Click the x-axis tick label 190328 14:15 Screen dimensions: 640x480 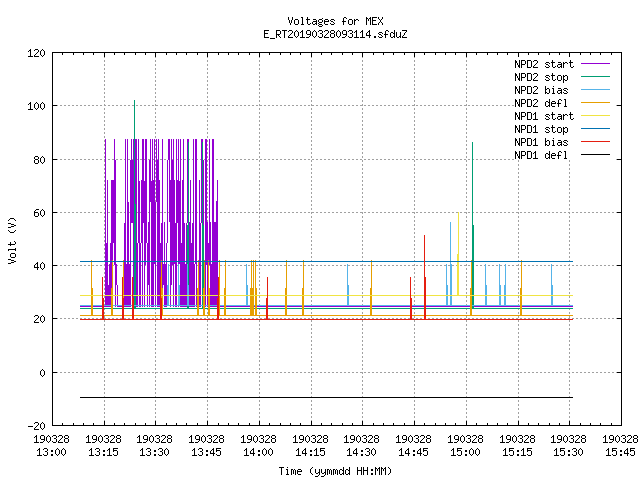[310, 446]
